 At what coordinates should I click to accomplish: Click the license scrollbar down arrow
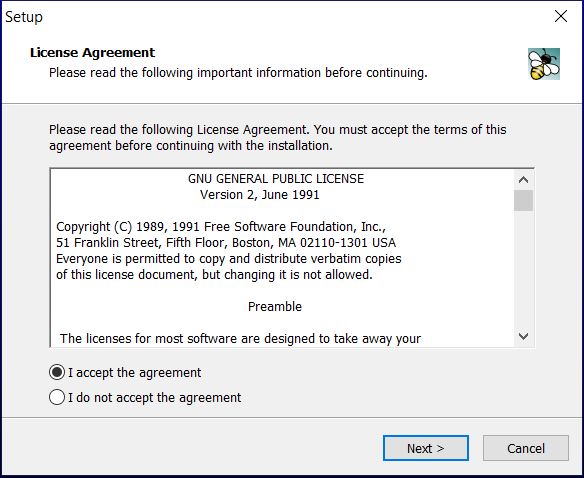[x=523, y=336]
